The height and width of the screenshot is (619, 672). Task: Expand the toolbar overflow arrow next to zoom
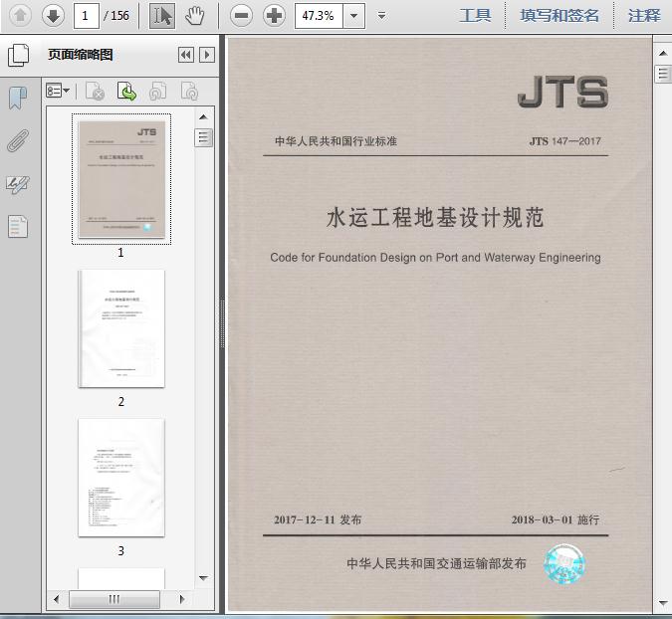click(x=382, y=15)
